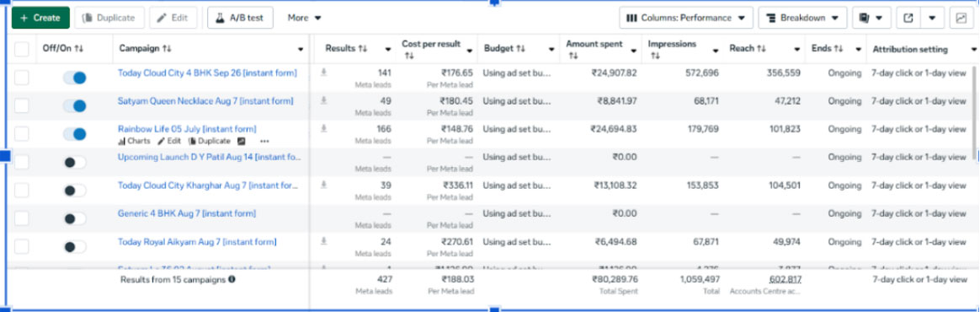Show the charts view icon in the toolbar
Screen dimensions: 980x312
click(961, 18)
